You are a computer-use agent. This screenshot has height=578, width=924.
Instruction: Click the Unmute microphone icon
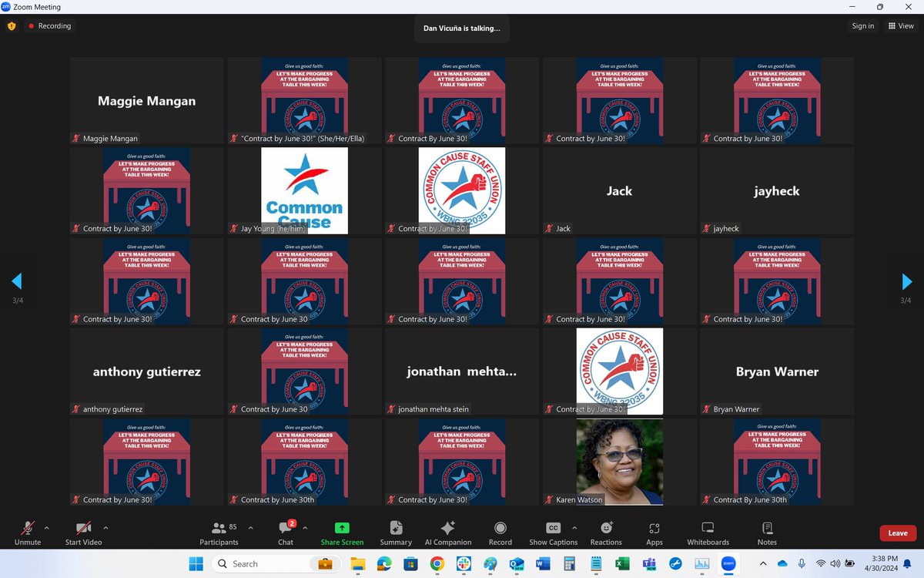point(28,528)
